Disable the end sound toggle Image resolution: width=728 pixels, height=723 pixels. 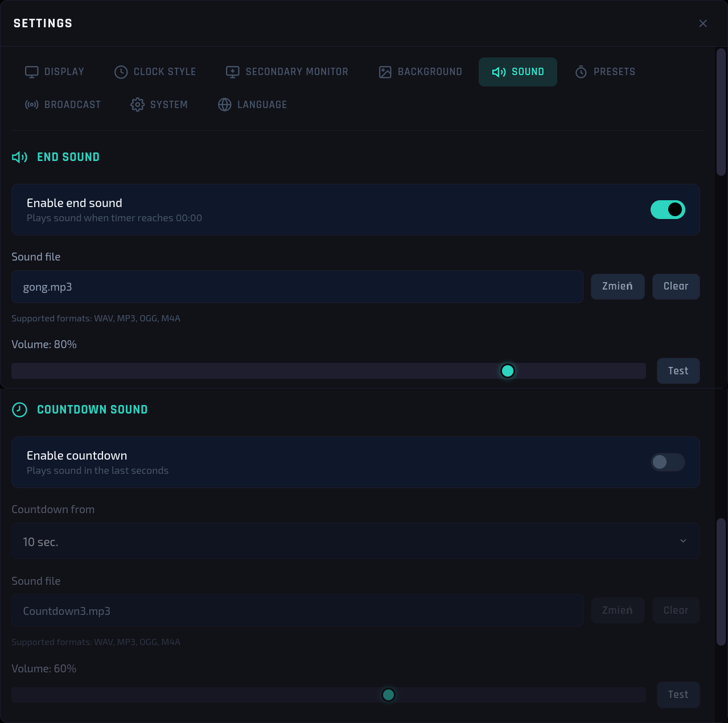(x=668, y=209)
